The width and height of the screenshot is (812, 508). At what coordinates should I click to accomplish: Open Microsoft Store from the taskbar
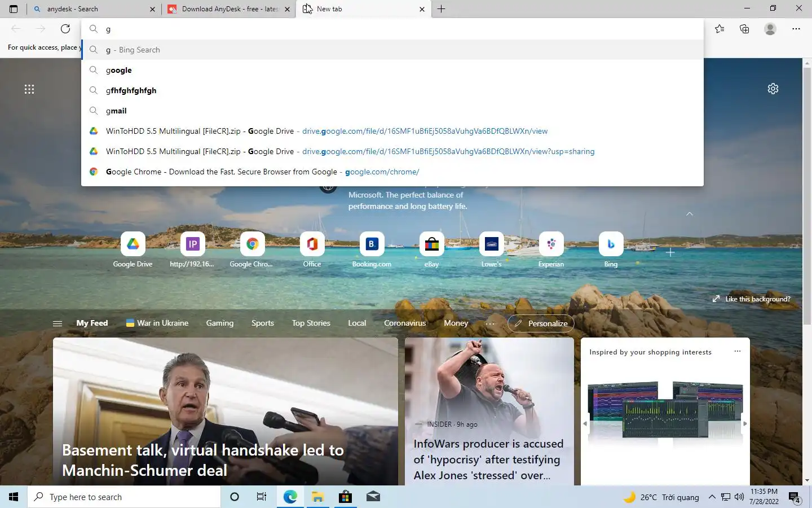coord(345,497)
